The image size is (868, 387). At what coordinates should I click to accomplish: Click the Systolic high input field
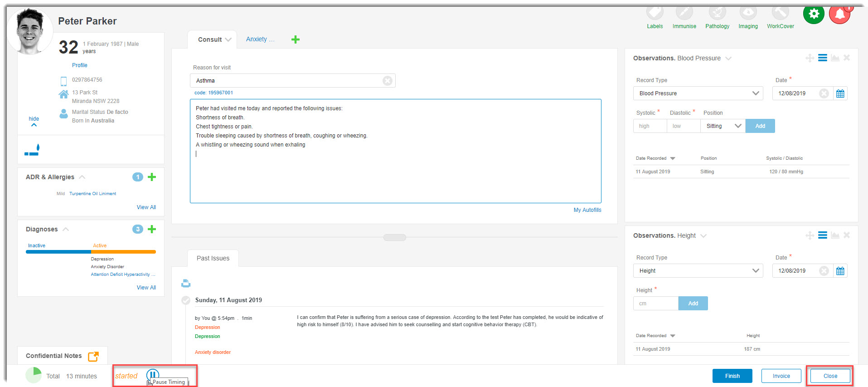click(650, 126)
